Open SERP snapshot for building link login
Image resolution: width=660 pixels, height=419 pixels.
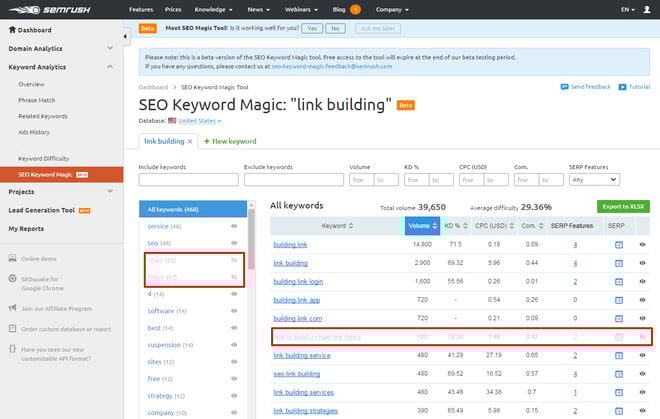pyautogui.click(x=619, y=282)
